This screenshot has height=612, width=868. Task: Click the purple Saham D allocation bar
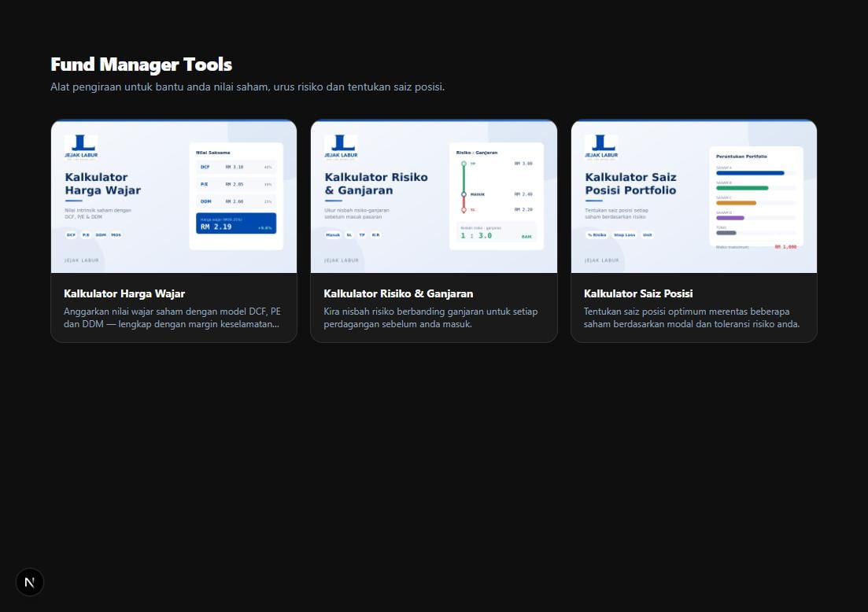730,218
